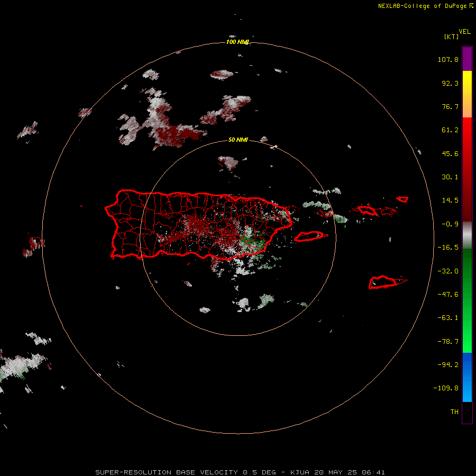Image resolution: width=476 pixels, height=476 pixels.
Task: Click the -32.0 scale value
Action: 448,271
